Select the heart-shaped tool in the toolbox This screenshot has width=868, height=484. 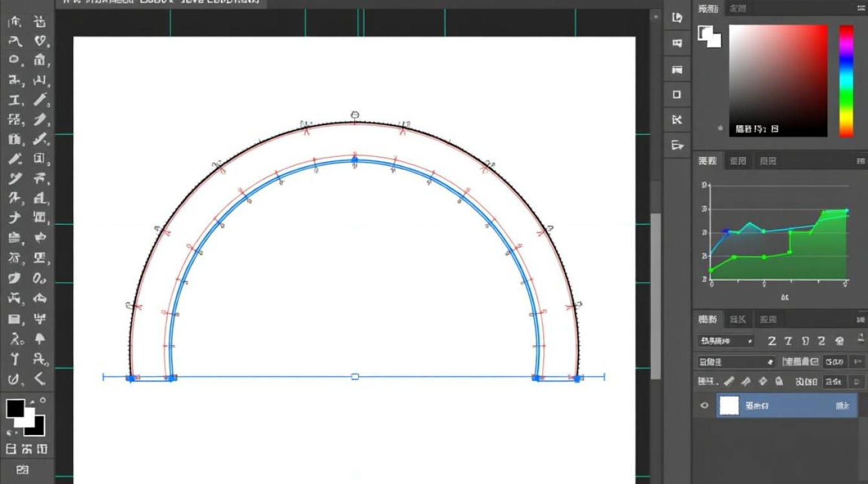pyautogui.click(x=41, y=41)
